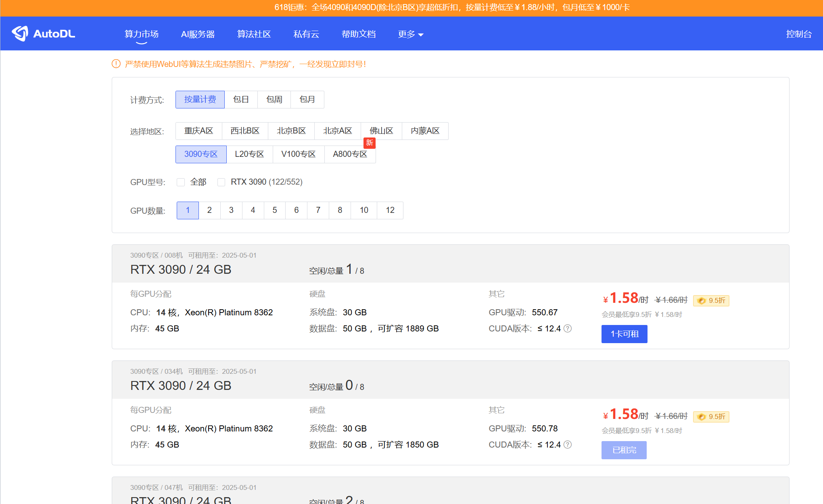Viewport: 823px width, 504px height.
Task: Click the CUDA version help icon in 008机 card
Action: point(568,329)
